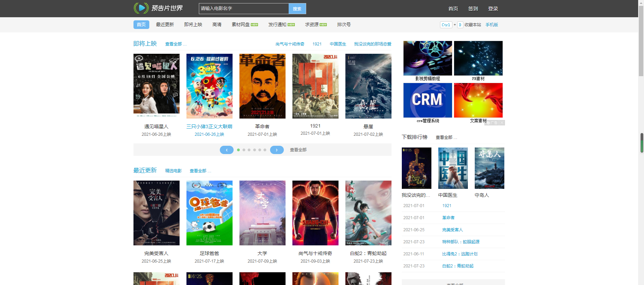Click the blue 搜索 search button

pyautogui.click(x=297, y=9)
